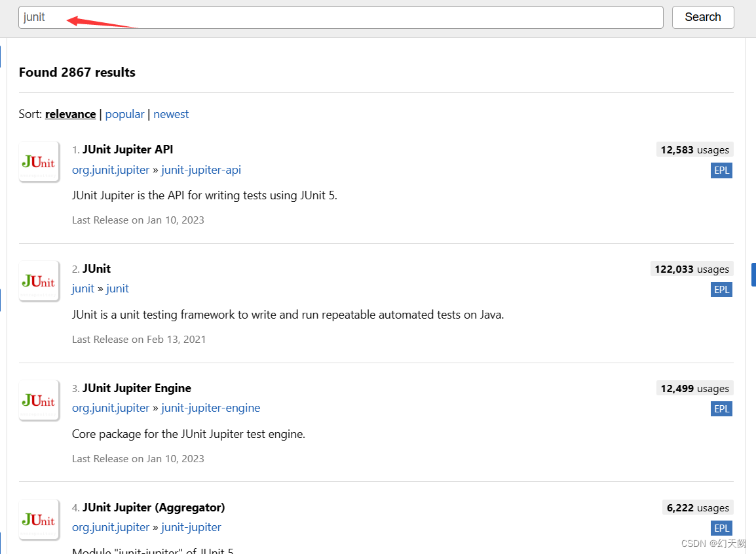Click the 12,499 usages badge
The image size is (756, 554).
[x=695, y=388]
